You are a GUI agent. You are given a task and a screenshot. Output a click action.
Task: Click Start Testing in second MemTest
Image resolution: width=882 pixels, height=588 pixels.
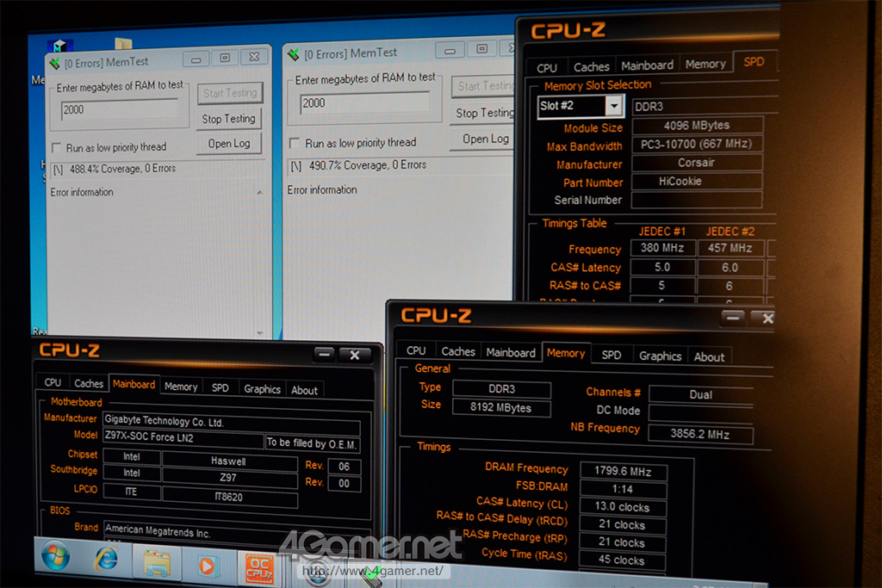point(484,86)
